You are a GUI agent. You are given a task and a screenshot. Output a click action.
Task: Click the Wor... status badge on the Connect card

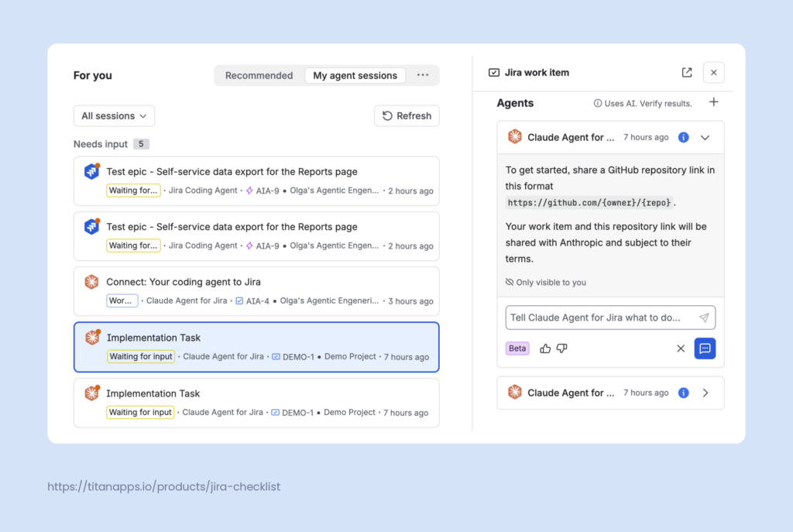(x=122, y=300)
